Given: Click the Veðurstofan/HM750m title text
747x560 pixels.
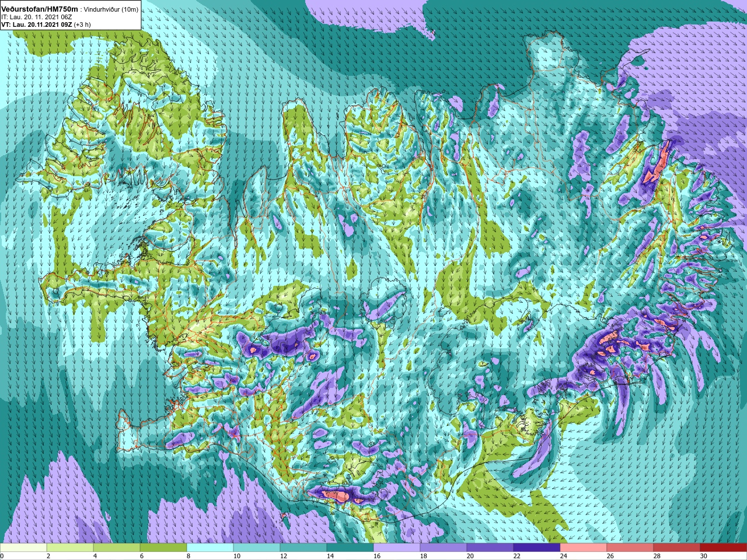Looking at the screenshot, I should (40, 9).
